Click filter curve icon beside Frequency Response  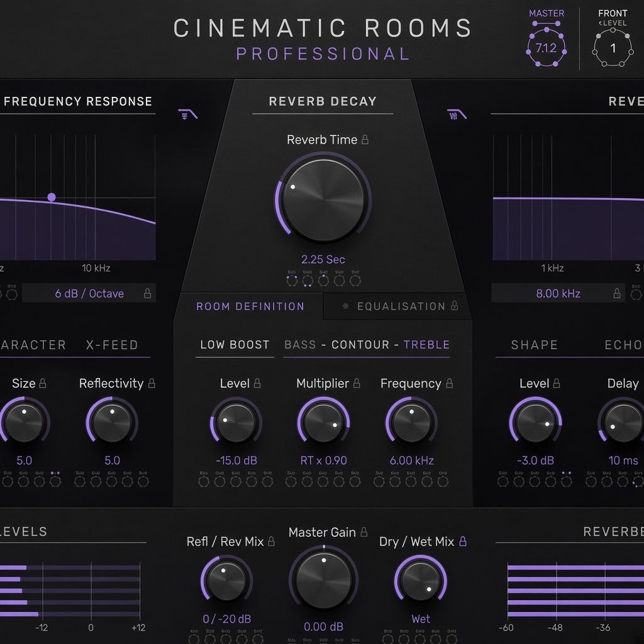click(x=187, y=114)
